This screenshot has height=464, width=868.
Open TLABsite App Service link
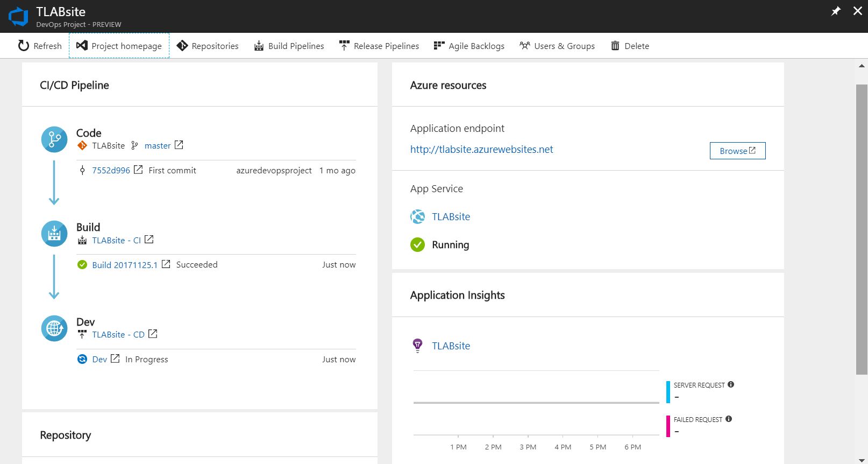click(451, 217)
